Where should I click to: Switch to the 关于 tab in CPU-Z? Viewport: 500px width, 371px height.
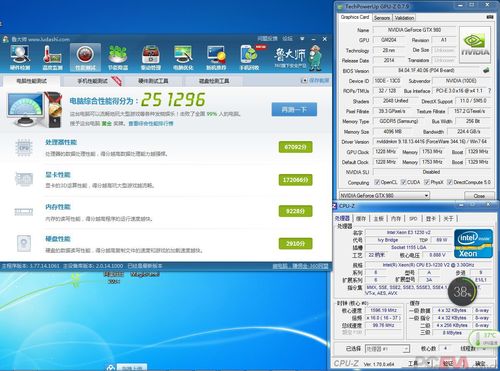[x=448, y=218]
